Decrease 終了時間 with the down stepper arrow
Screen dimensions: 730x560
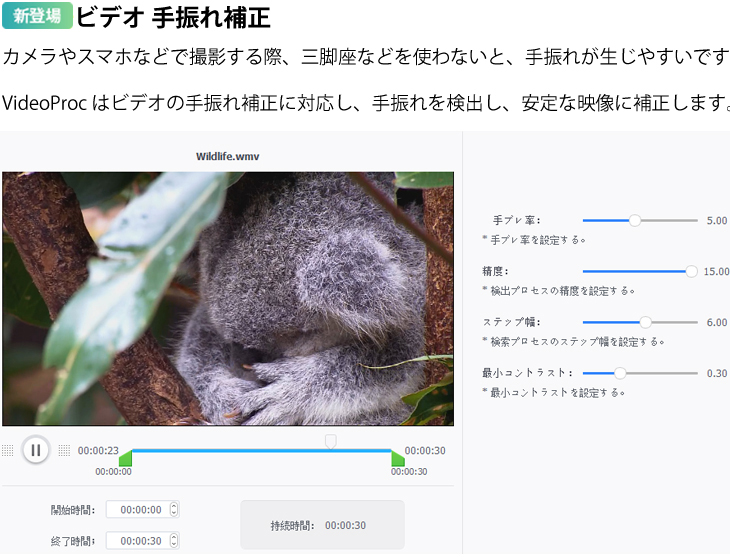(x=174, y=545)
